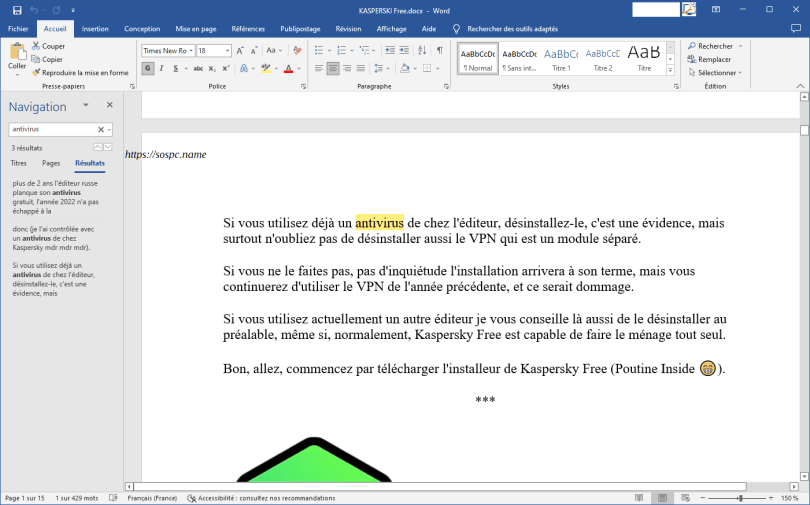The width and height of the screenshot is (810, 505).
Task: Open the comments icon at top right
Action: pyautogui.click(x=796, y=29)
